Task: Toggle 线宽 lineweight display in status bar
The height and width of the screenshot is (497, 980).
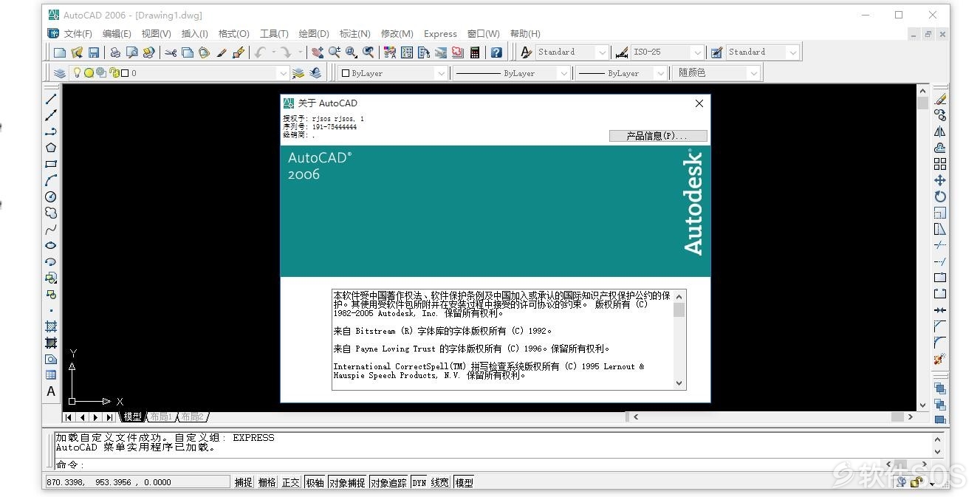Action: [x=440, y=482]
